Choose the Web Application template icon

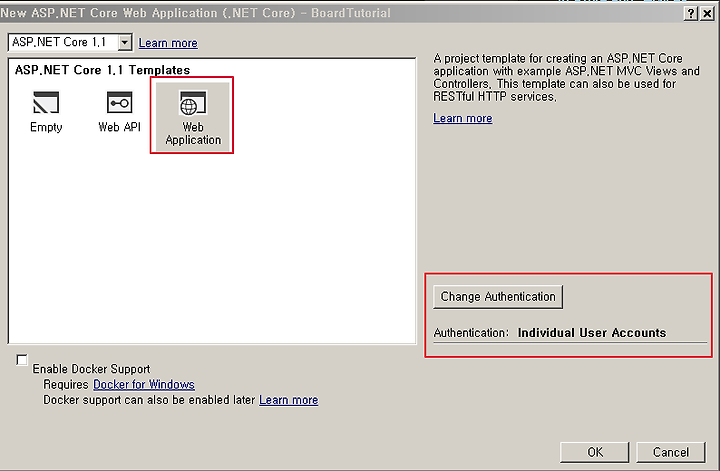[x=193, y=102]
